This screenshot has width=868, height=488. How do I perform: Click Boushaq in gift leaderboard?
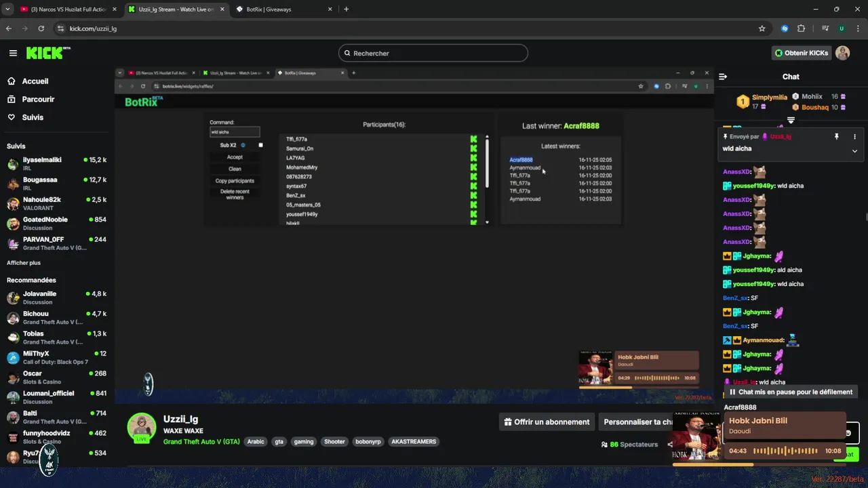815,108
